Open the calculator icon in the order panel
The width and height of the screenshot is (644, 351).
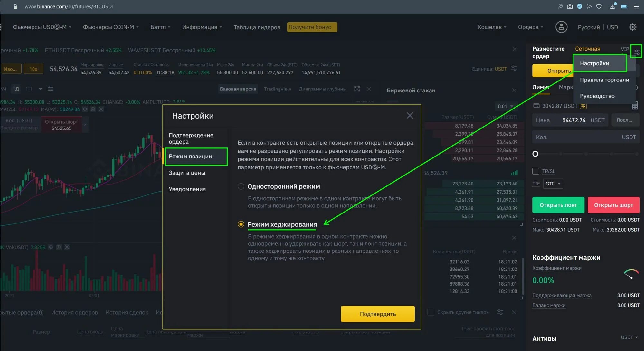tap(635, 106)
